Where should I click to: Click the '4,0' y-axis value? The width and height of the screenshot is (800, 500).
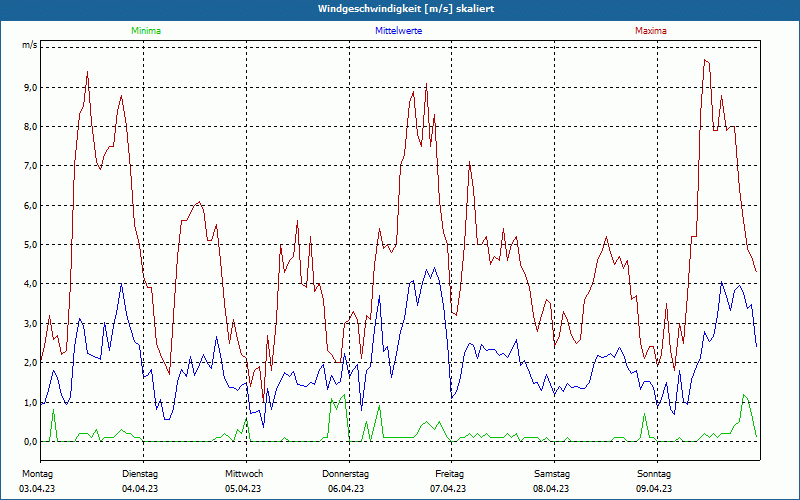(x=30, y=284)
